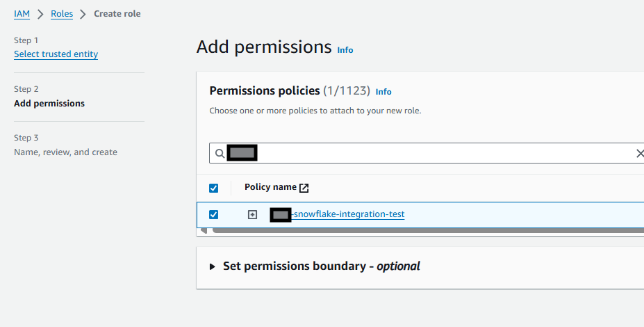Click the Step 2 Add permissions label
The image size is (644, 327).
[x=49, y=103]
